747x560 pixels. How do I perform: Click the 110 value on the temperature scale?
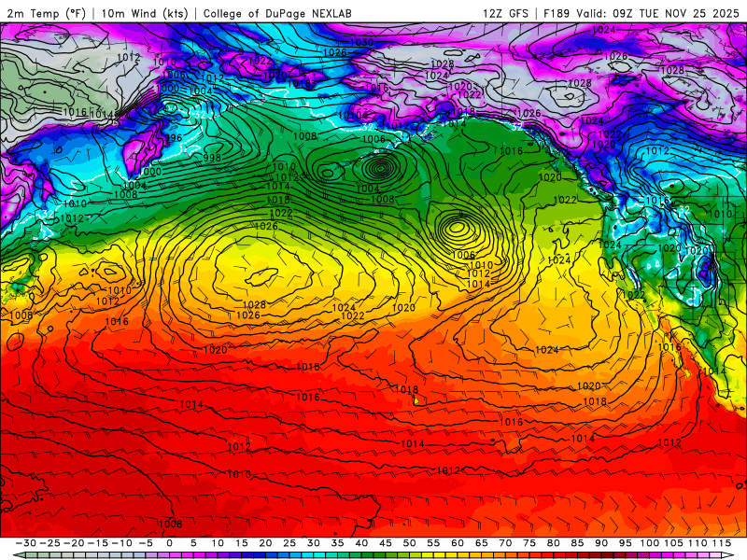coord(698,543)
